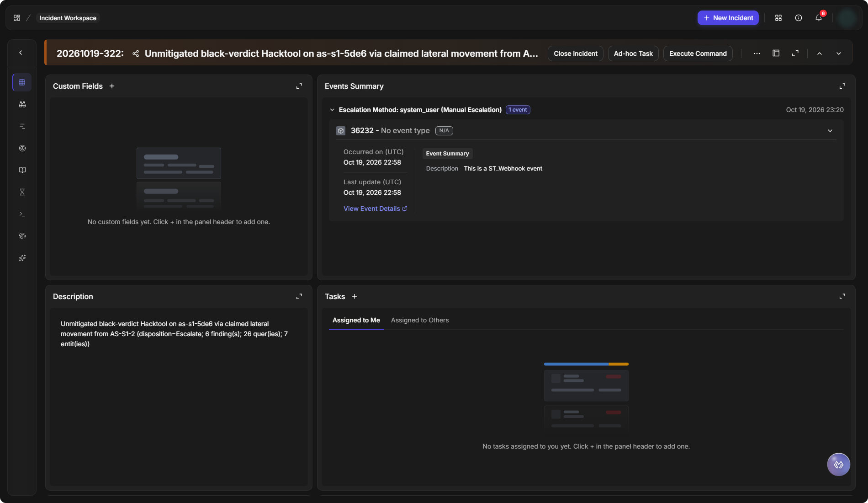The height and width of the screenshot is (503, 868).
Task: Create a New Incident
Action: [x=728, y=18]
